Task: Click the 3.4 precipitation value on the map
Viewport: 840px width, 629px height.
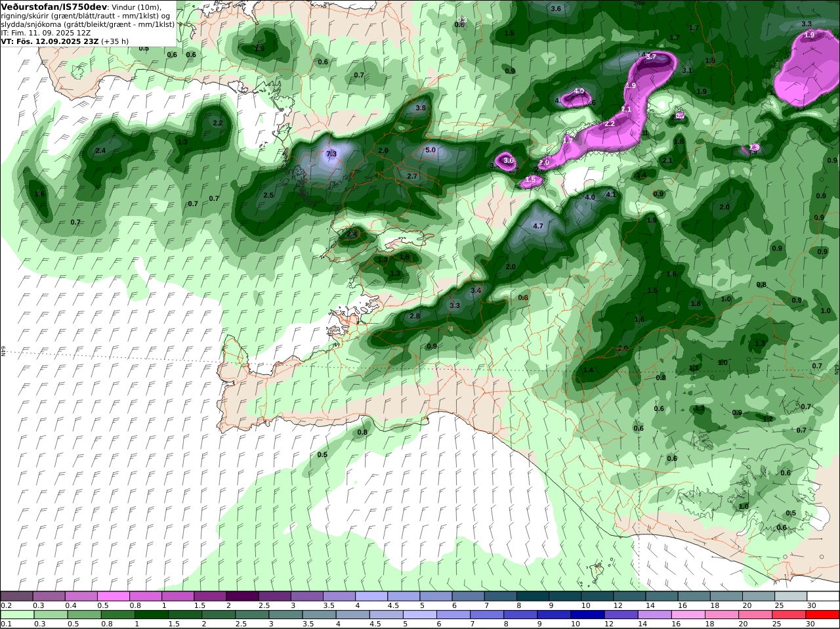Action: (476, 290)
